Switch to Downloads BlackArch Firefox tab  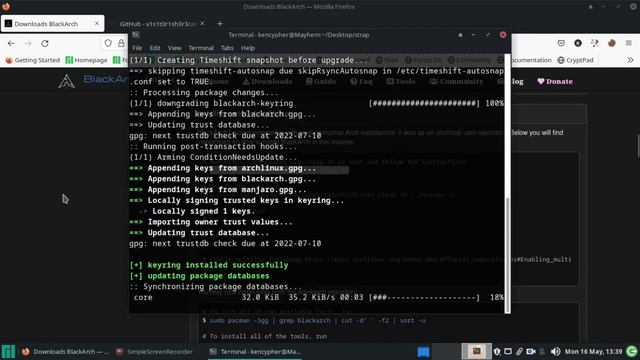click(52, 24)
